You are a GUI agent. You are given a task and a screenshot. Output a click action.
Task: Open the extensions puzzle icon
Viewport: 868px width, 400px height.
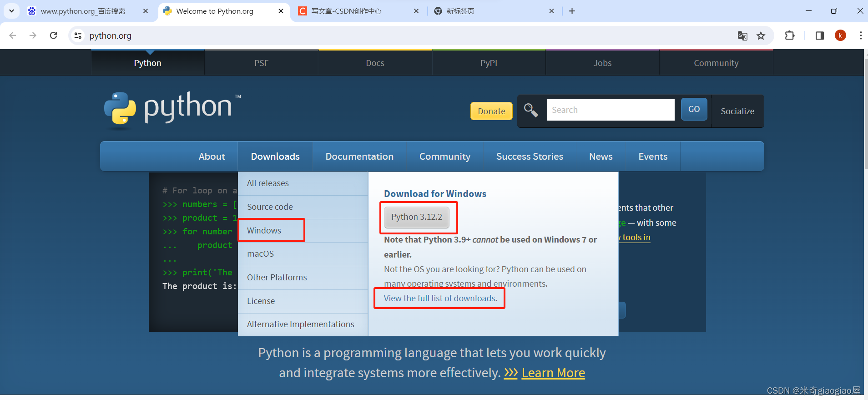(x=790, y=35)
